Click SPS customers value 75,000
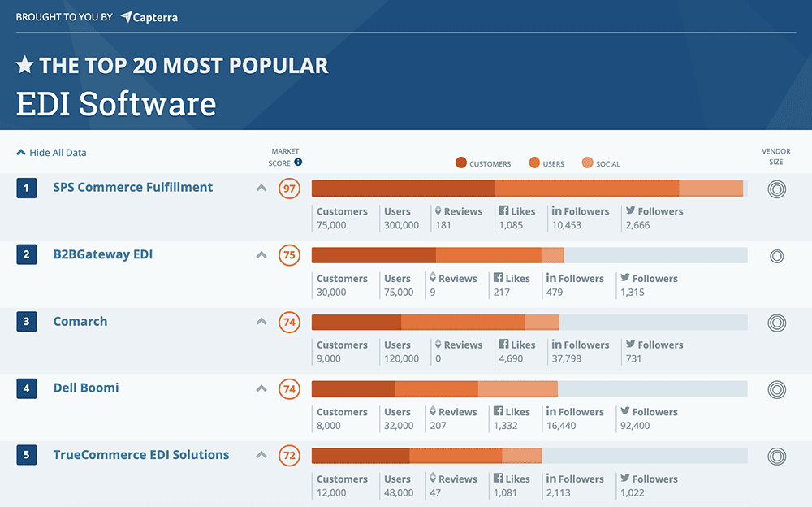 click(x=331, y=225)
